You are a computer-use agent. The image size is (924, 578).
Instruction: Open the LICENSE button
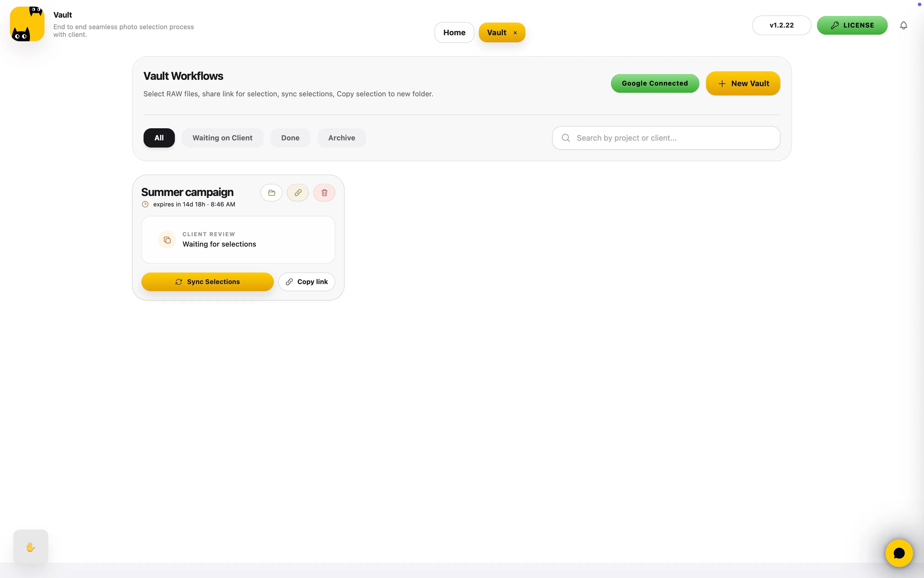[x=852, y=25]
